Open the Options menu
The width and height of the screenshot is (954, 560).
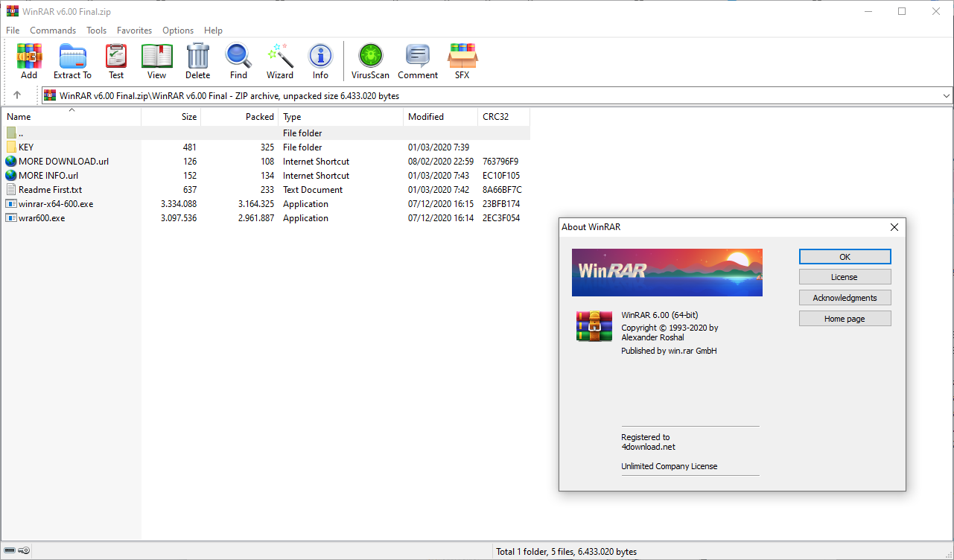178,31
